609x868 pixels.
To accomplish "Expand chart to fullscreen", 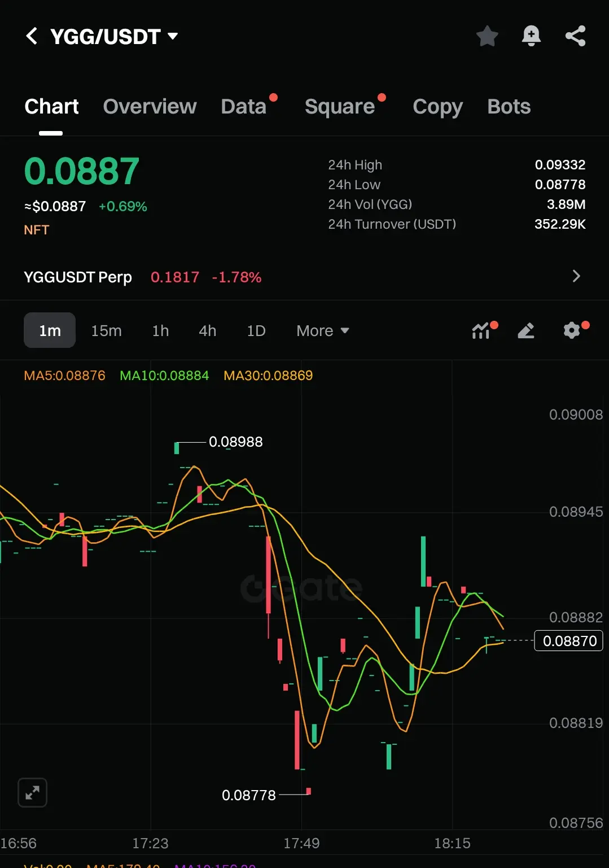I will [x=32, y=793].
